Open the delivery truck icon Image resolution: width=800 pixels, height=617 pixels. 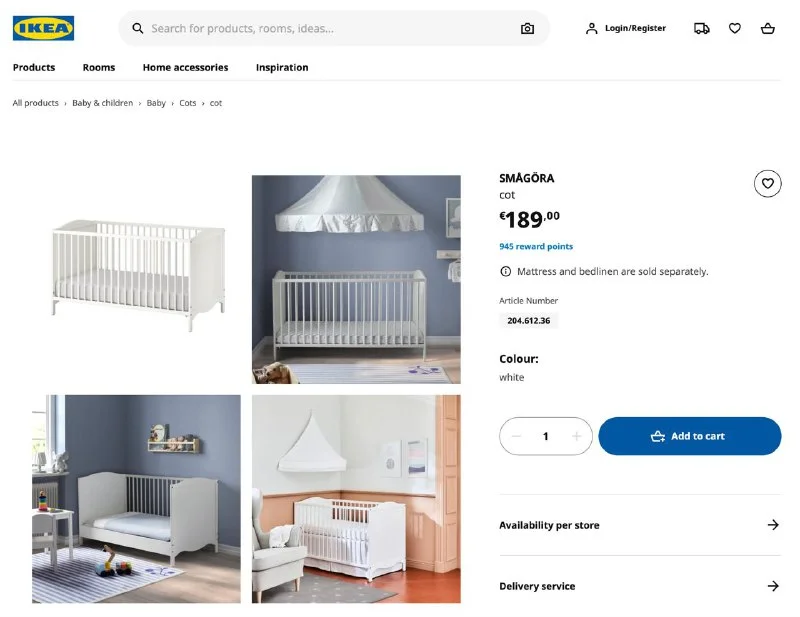[702, 28]
